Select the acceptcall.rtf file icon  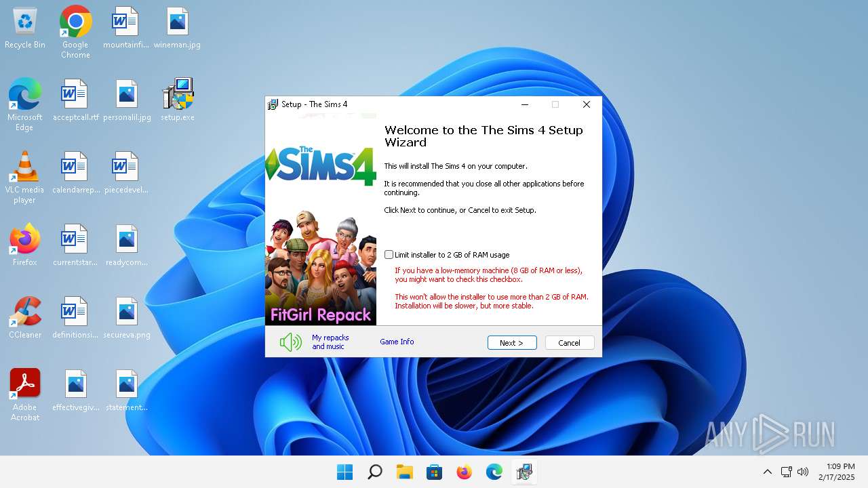75,102
